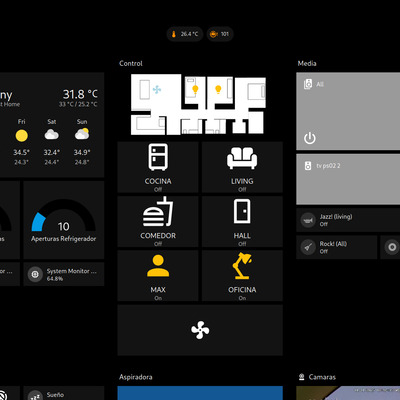
Task: Click the 31.8 °C current temperature
Action: pyautogui.click(x=80, y=94)
